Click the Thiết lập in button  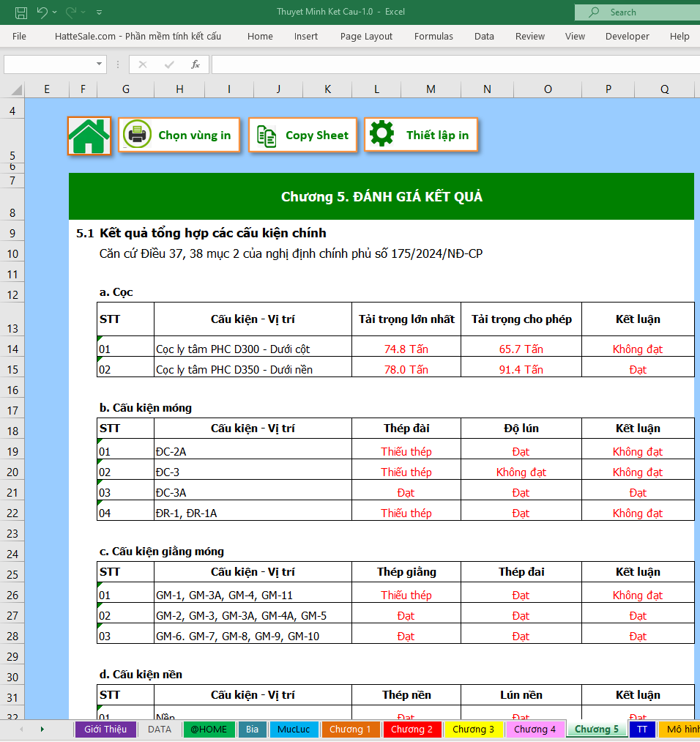pyautogui.click(x=422, y=136)
